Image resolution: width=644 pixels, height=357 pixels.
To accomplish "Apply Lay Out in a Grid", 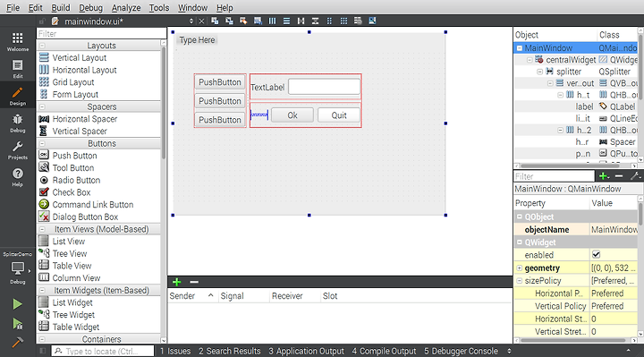I will click(343, 21).
